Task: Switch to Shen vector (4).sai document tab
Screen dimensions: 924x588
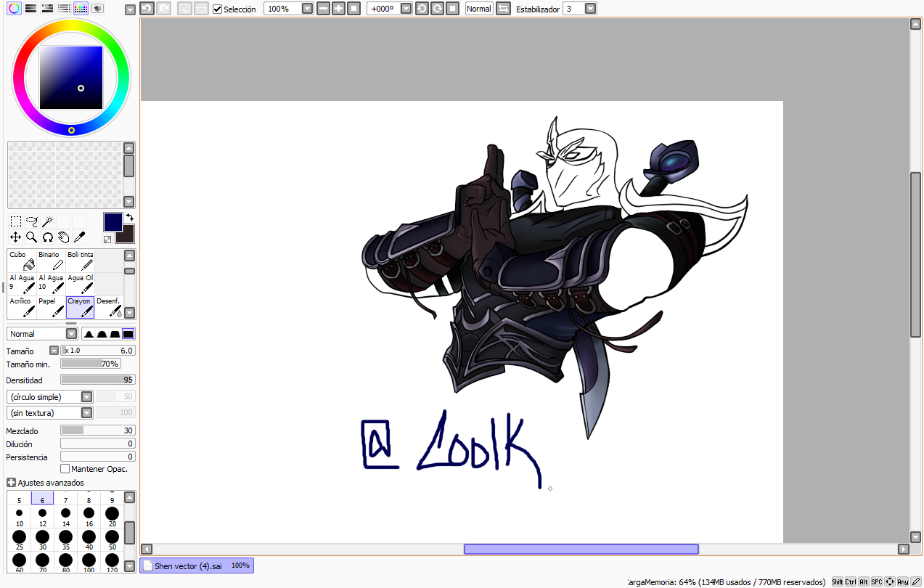Action: coord(197,565)
